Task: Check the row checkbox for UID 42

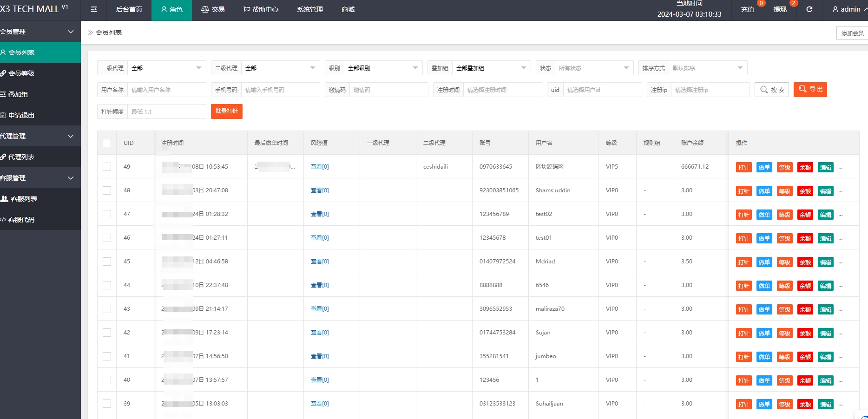Action: click(x=107, y=333)
